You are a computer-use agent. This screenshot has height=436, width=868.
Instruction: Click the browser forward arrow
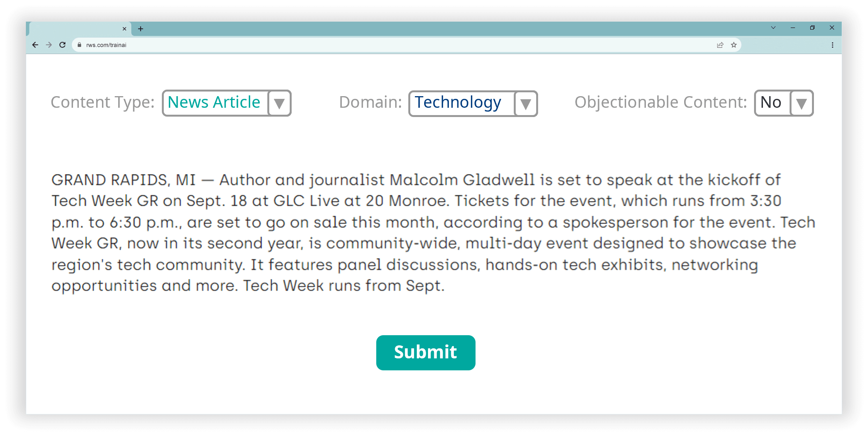pos(49,45)
